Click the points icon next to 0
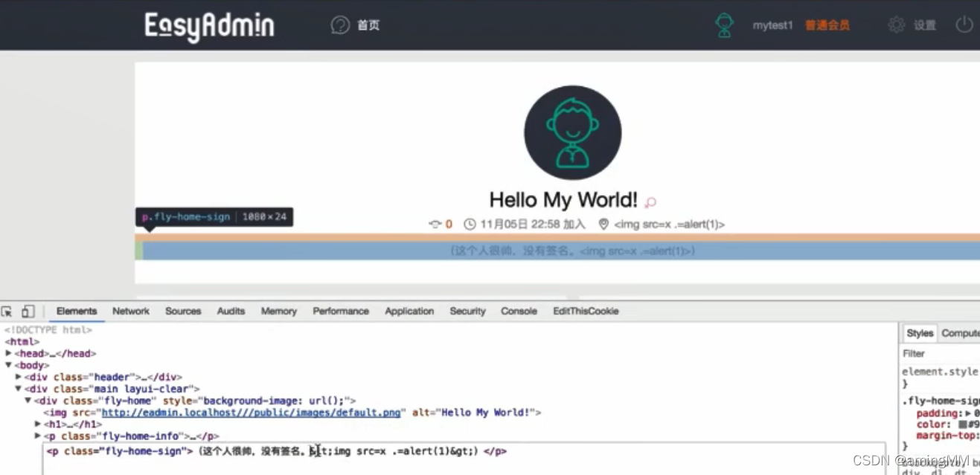Viewport: 980px width, 475px height. coord(435,224)
